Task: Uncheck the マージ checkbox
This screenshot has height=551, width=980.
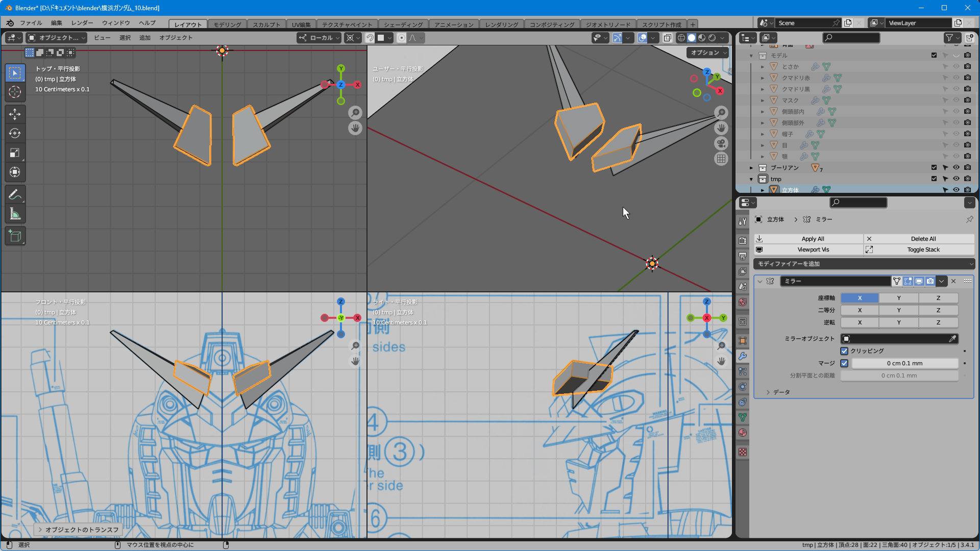Action: pyautogui.click(x=844, y=363)
